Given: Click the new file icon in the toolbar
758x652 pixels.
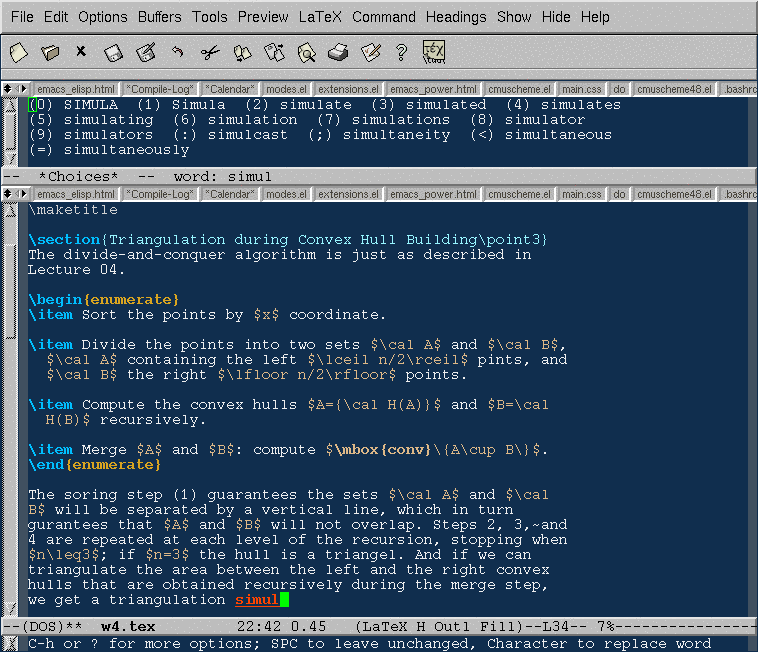Looking at the screenshot, I should click(18, 52).
